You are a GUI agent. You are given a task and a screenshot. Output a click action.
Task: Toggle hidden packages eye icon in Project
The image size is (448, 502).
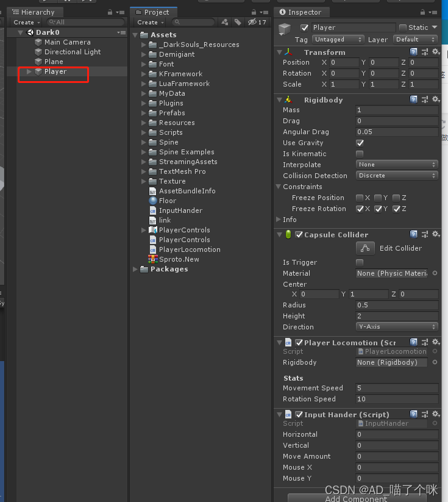(x=252, y=22)
